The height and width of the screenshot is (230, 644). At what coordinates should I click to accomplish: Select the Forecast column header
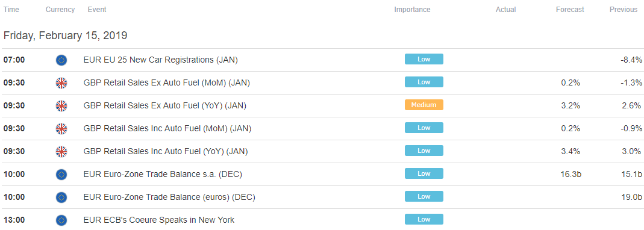coord(570,10)
